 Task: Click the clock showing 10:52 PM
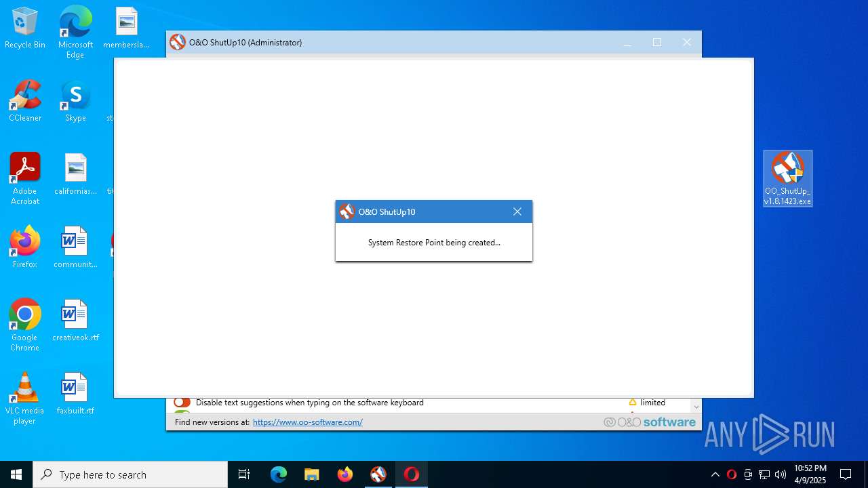tap(810, 474)
